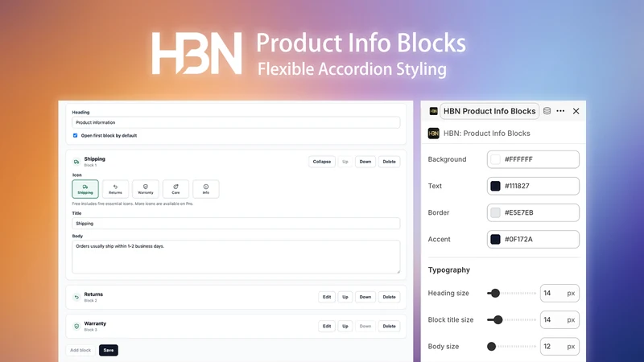Collapse the Shipping block
This screenshot has width=644, height=362.
[x=321, y=162]
